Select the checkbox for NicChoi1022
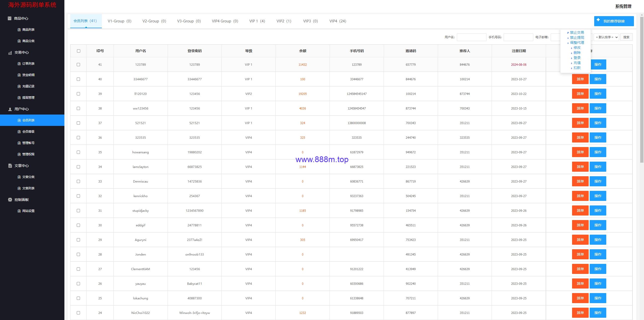Viewport: 644px width, 320px height. (78, 313)
